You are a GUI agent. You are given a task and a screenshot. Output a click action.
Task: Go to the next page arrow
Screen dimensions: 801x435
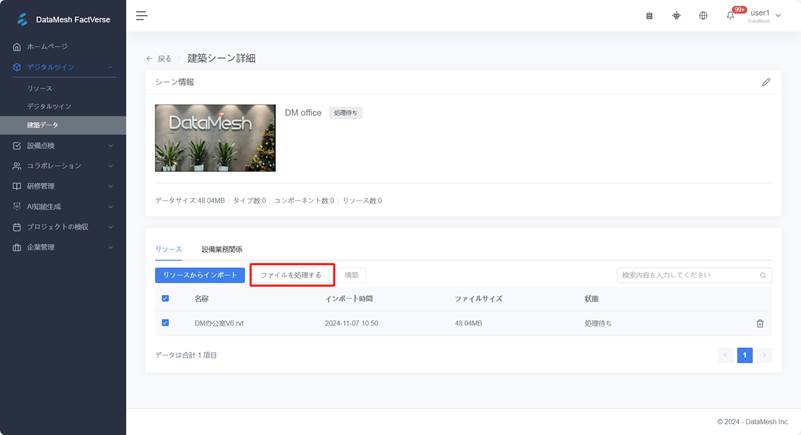pyautogui.click(x=764, y=355)
